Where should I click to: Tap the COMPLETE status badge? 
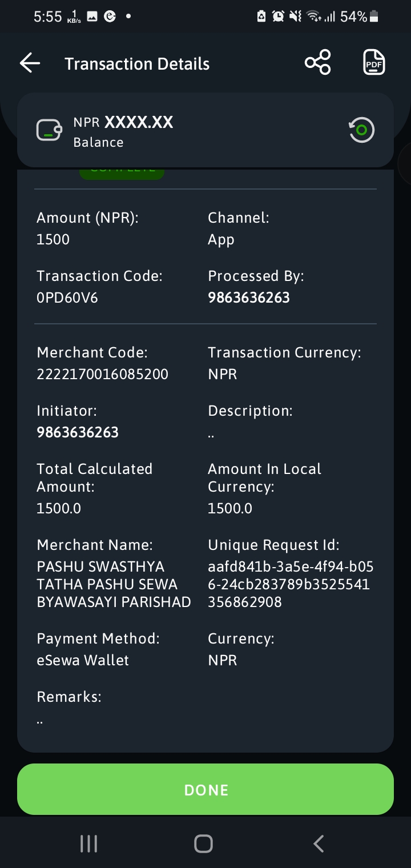point(122,174)
